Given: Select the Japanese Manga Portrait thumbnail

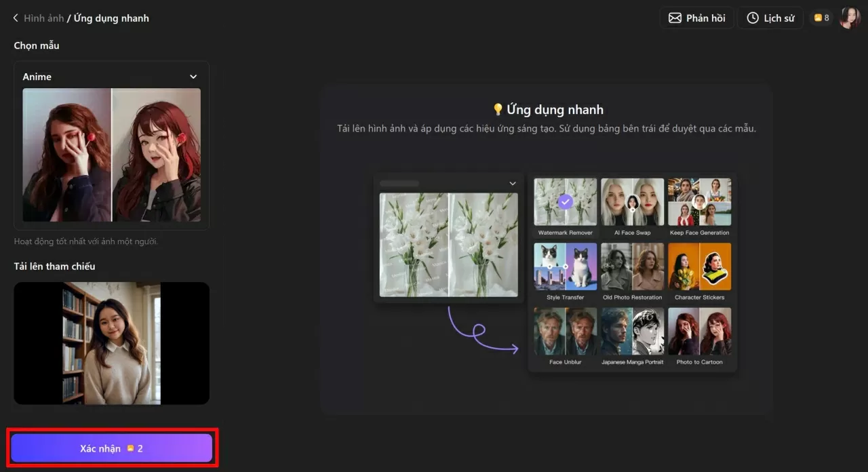Looking at the screenshot, I should (x=632, y=332).
